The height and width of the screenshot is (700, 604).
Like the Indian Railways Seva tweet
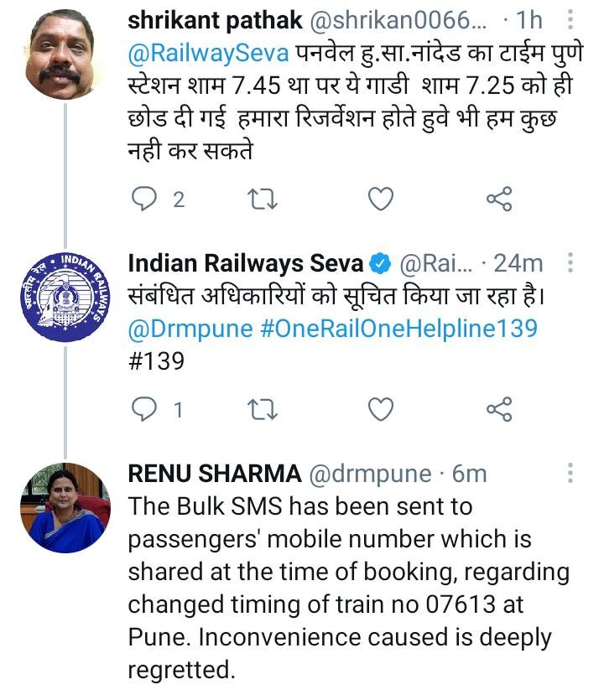382,409
